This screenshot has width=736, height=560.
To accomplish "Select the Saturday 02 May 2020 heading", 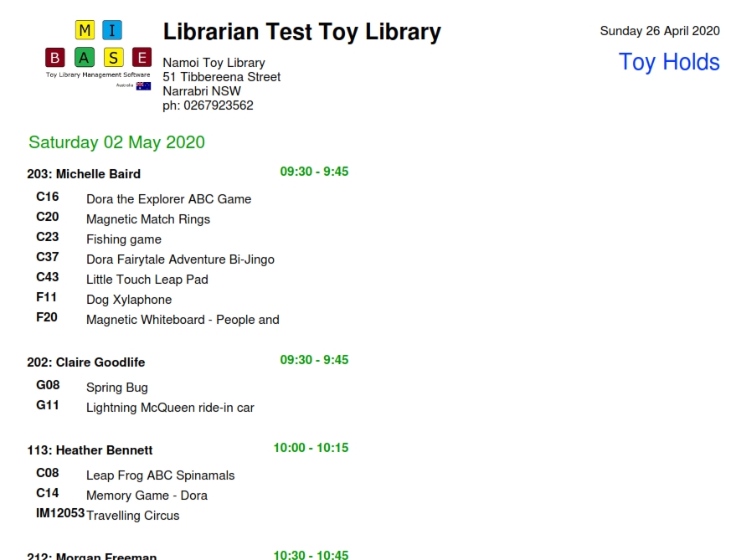I will click(116, 142).
